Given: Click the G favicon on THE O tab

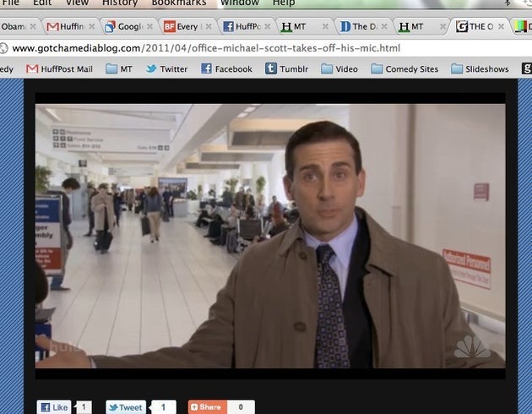Looking at the screenshot, I should (x=462, y=26).
